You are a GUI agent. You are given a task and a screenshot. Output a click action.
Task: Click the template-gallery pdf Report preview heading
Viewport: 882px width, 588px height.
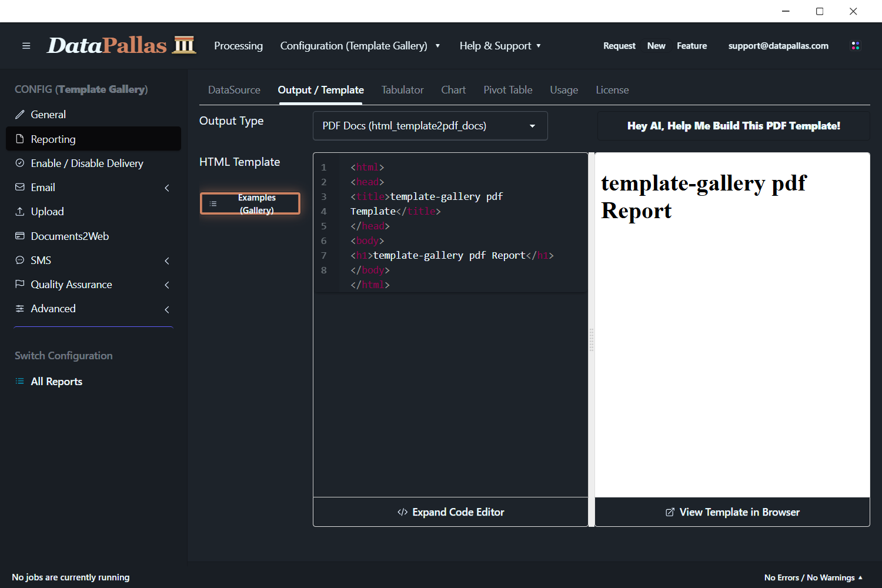[704, 196]
